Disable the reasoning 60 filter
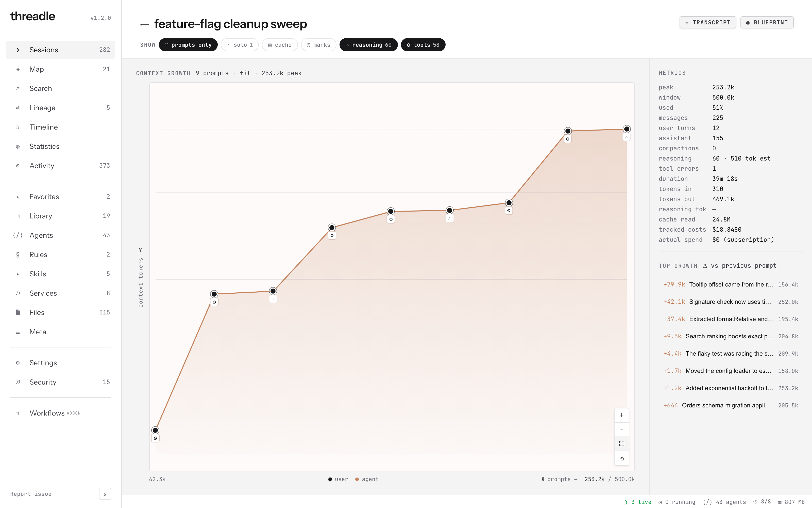This screenshot has height=508, width=812. [368, 45]
